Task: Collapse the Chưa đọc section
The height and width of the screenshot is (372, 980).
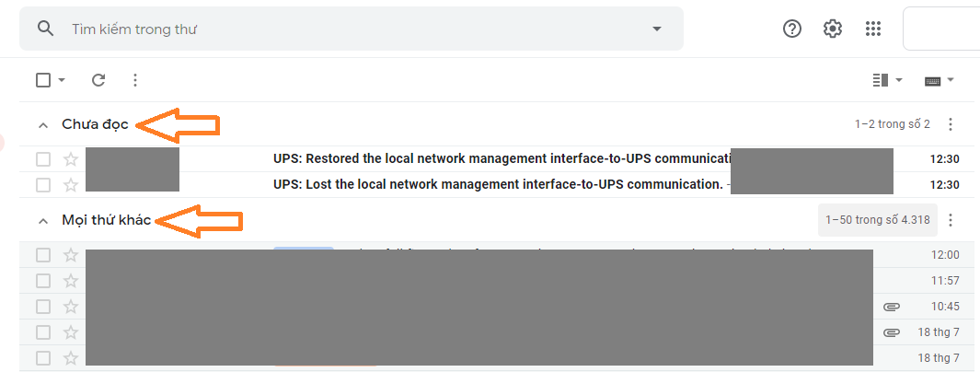Action: pos(42,124)
